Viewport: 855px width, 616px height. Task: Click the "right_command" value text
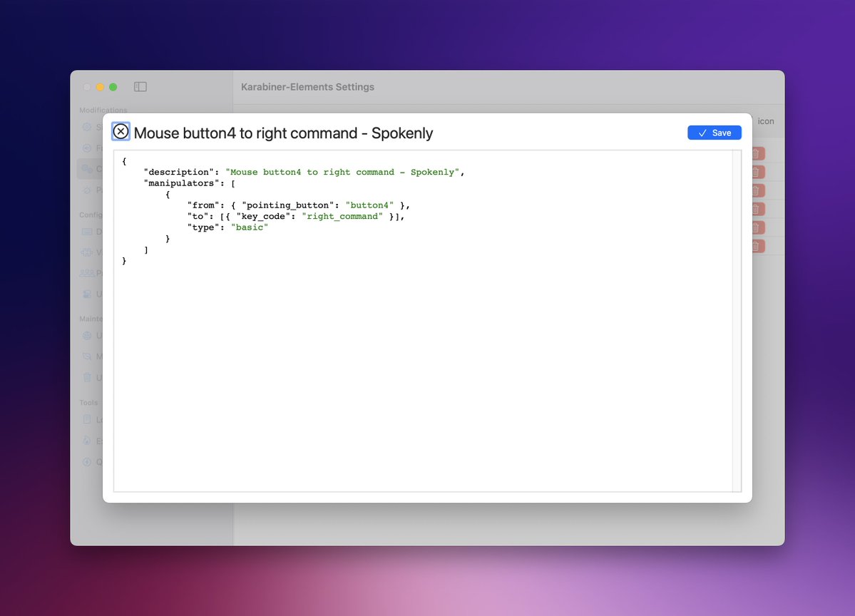pos(342,217)
